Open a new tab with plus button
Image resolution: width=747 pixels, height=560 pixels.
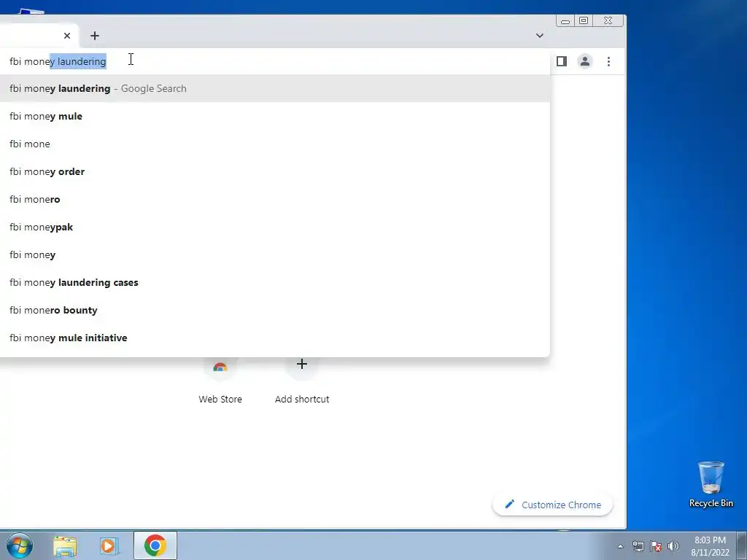click(95, 36)
